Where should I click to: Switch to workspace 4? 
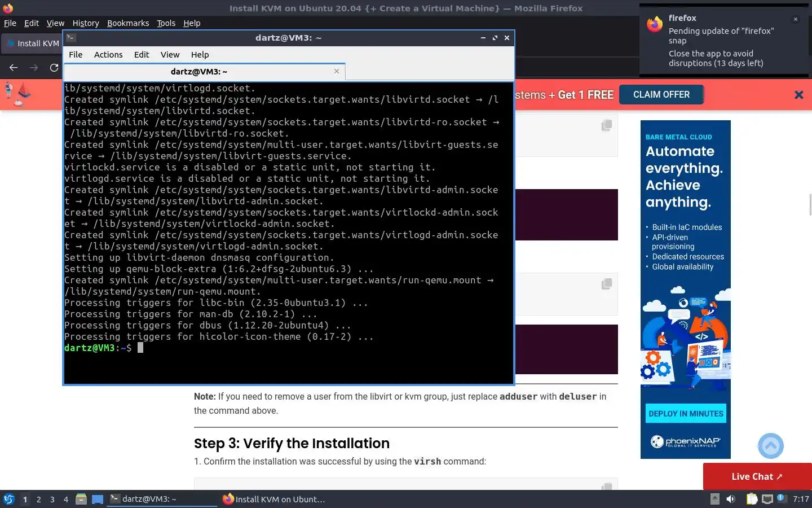(65, 499)
